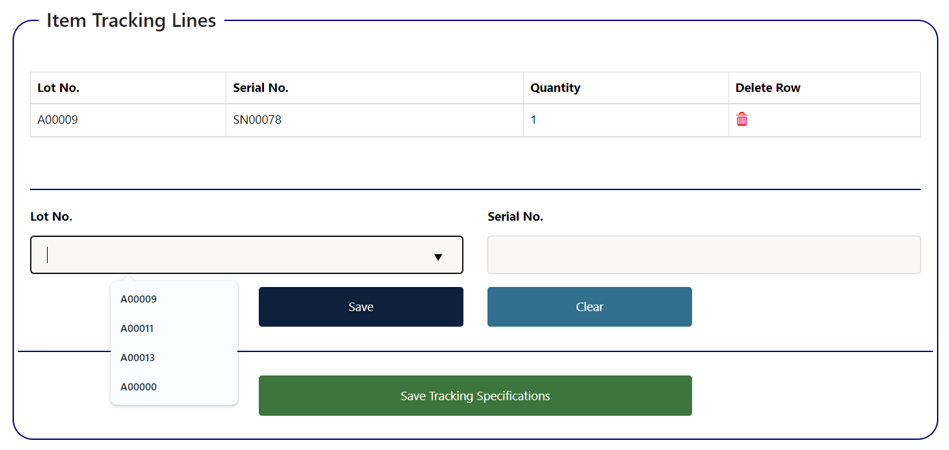The image size is (949, 450).
Task: Delete the A00009 row via trash icon
Action: coord(741,120)
